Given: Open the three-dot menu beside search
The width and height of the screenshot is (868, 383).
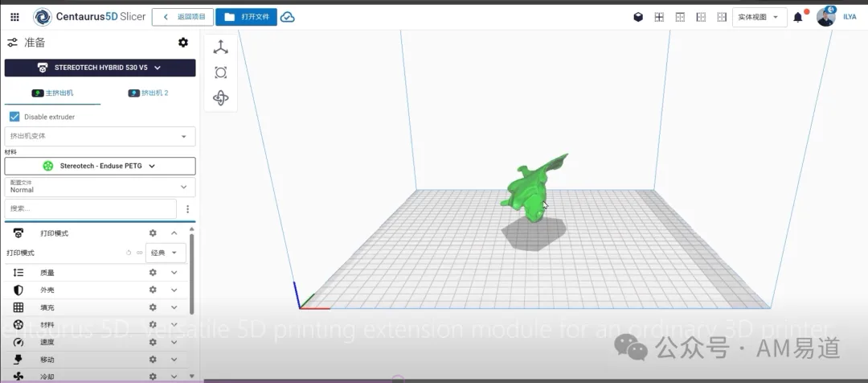Looking at the screenshot, I should tap(187, 209).
